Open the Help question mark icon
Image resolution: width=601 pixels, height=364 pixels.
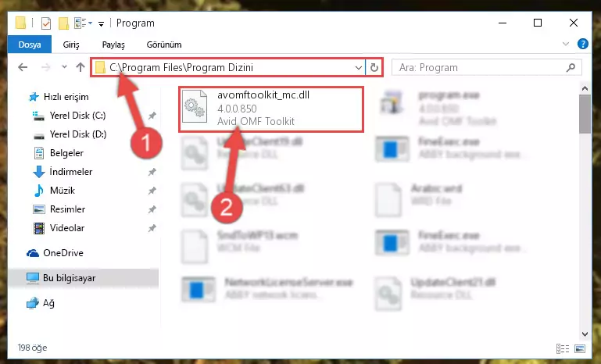(x=582, y=44)
